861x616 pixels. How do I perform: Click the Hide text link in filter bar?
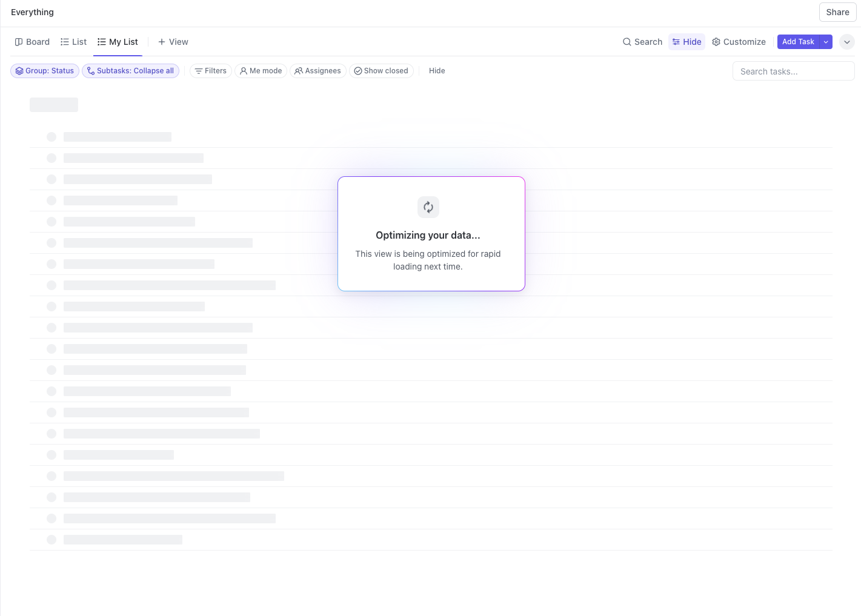coord(437,71)
